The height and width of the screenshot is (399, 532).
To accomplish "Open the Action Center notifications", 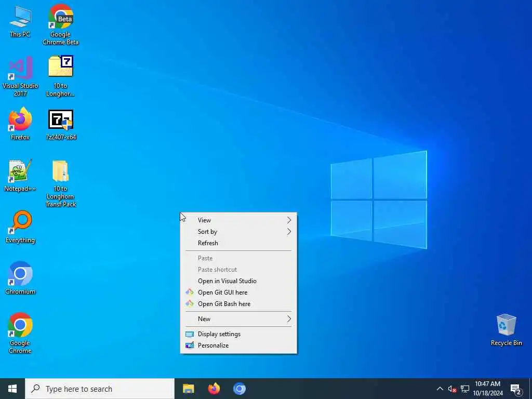I will pyautogui.click(x=515, y=389).
